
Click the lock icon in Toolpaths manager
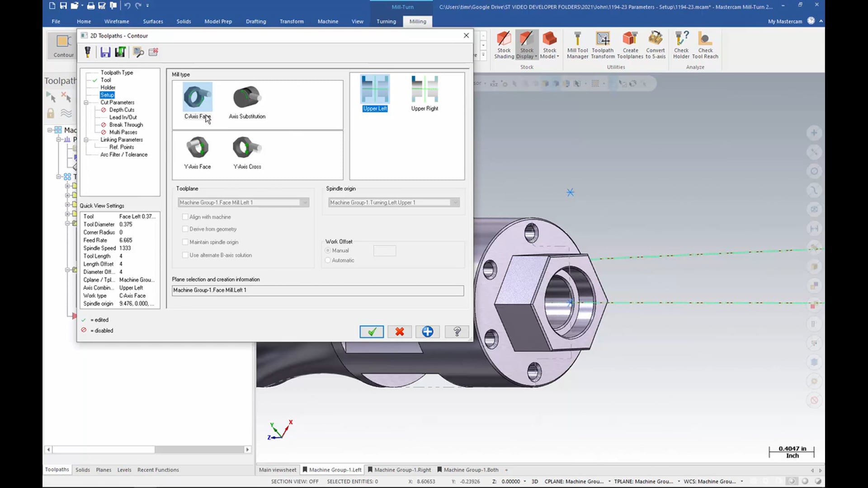pos(51,113)
